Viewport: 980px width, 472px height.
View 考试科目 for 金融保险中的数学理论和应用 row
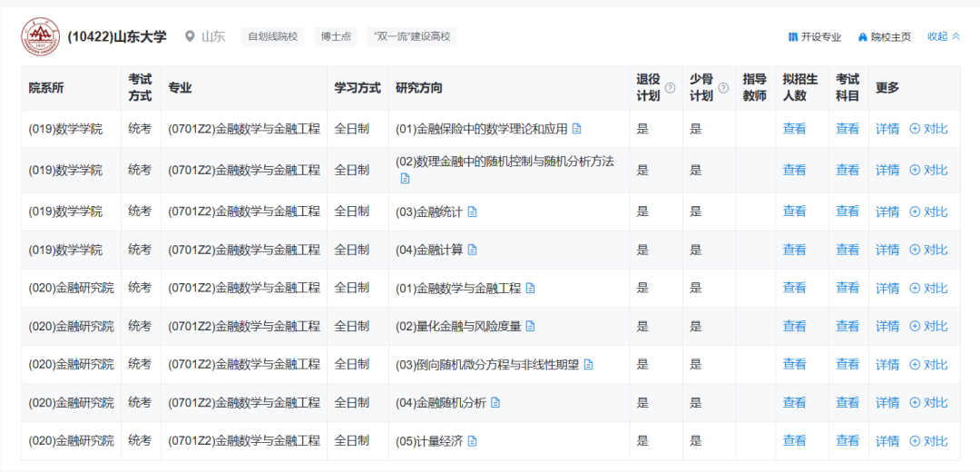click(848, 129)
